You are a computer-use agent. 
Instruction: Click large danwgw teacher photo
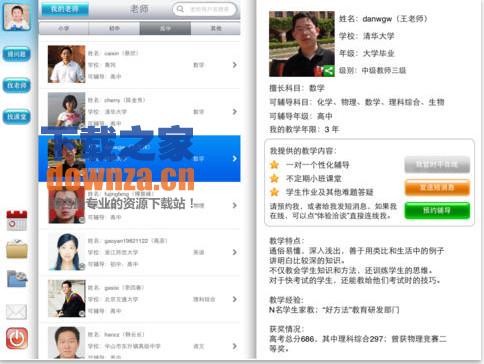pyautogui.click(x=302, y=44)
